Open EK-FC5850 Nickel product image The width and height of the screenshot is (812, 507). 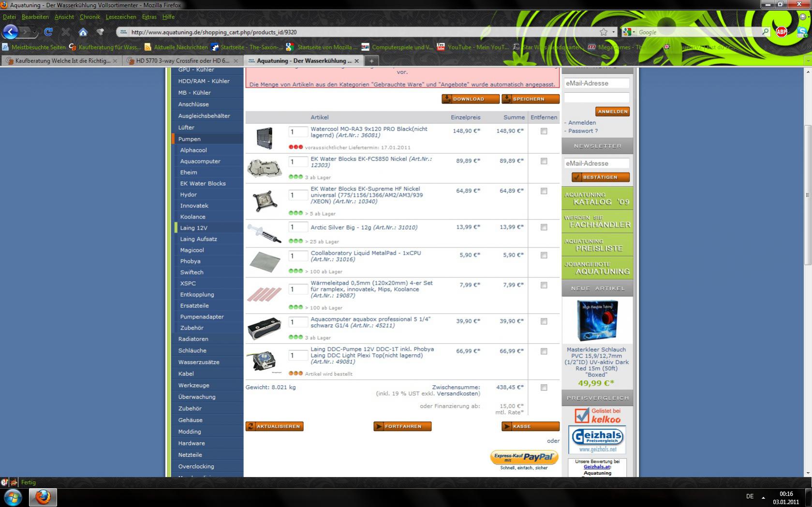coord(265,168)
